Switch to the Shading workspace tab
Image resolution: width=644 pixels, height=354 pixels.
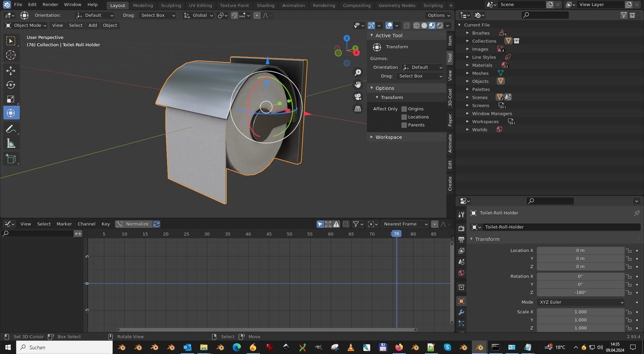(x=265, y=5)
